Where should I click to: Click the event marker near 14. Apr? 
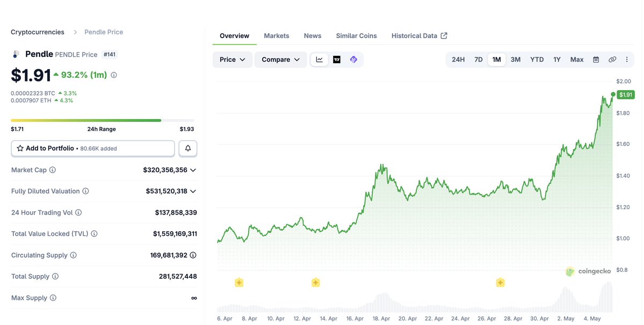click(315, 283)
